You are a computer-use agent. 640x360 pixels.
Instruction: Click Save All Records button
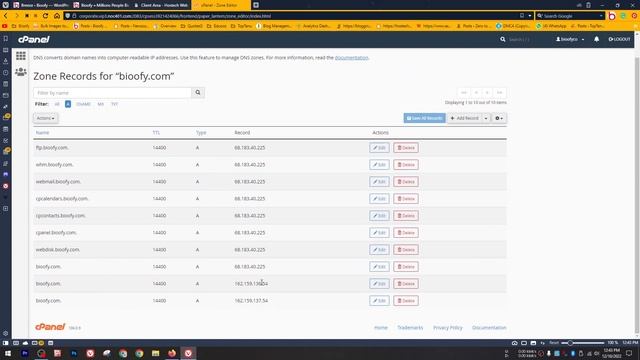click(x=424, y=118)
